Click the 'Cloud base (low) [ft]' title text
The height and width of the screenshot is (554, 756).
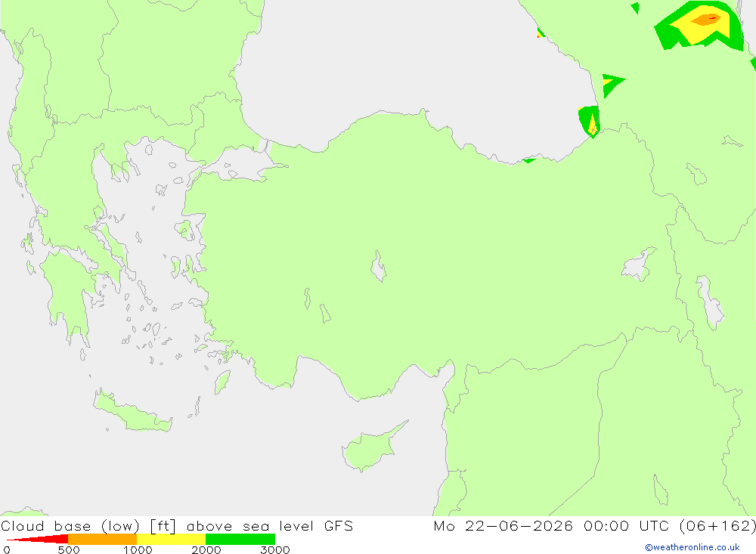[x=88, y=525]
